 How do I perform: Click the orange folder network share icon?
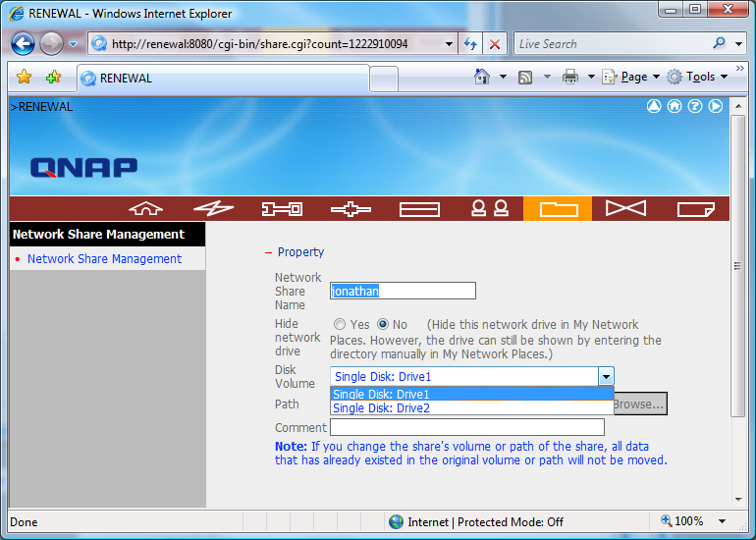[558, 208]
